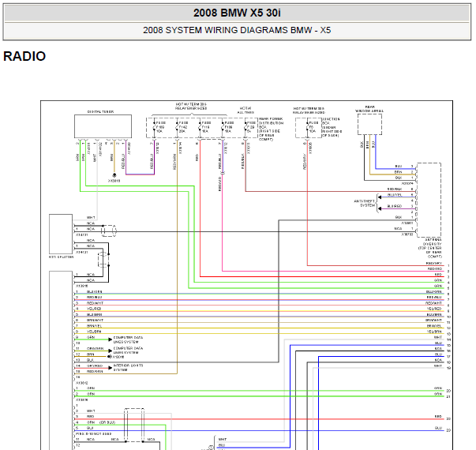The height and width of the screenshot is (450, 476).
Task: Click the JUNCTION BOX label
Action: point(332,127)
